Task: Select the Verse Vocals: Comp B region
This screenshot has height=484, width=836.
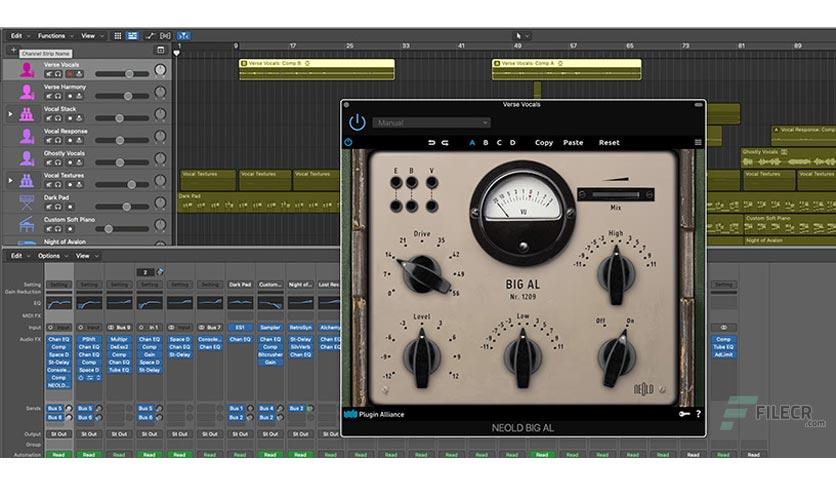Action: click(x=317, y=69)
